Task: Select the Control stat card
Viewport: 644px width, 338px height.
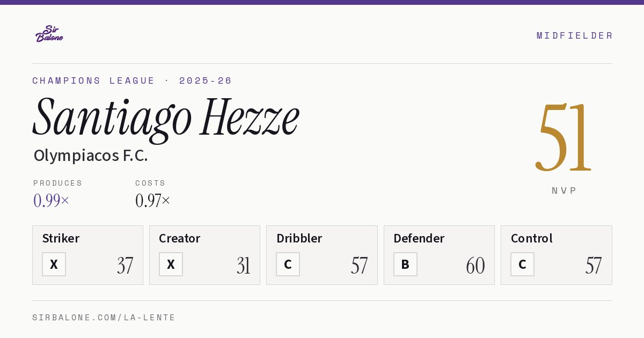Action: pos(557,255)
